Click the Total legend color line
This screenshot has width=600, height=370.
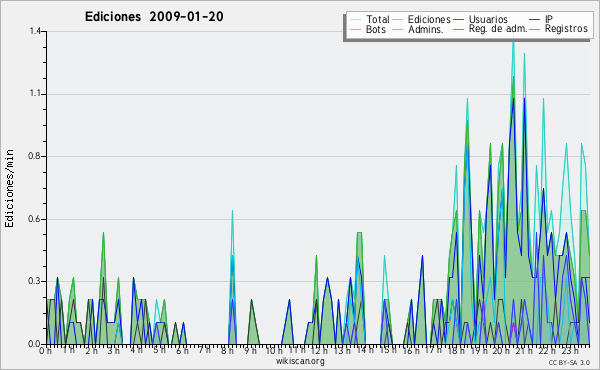click(x=355, y=20)
